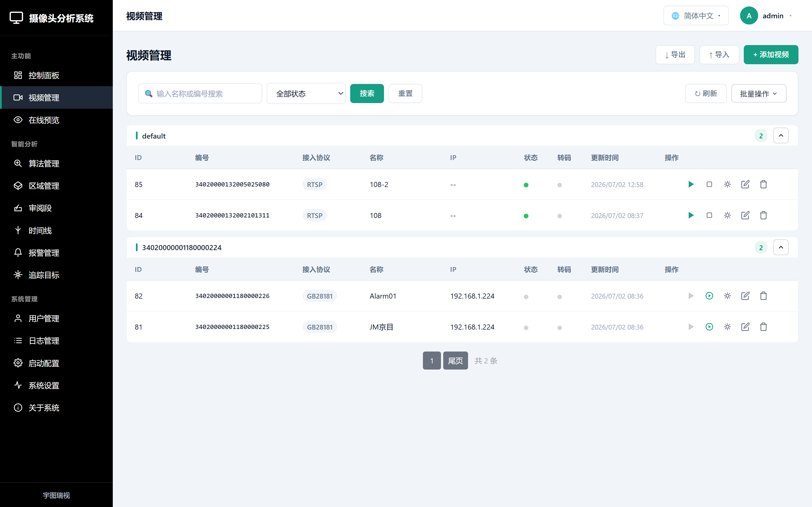
Task: Click the green 搜索 button
Action: point(367,94)
